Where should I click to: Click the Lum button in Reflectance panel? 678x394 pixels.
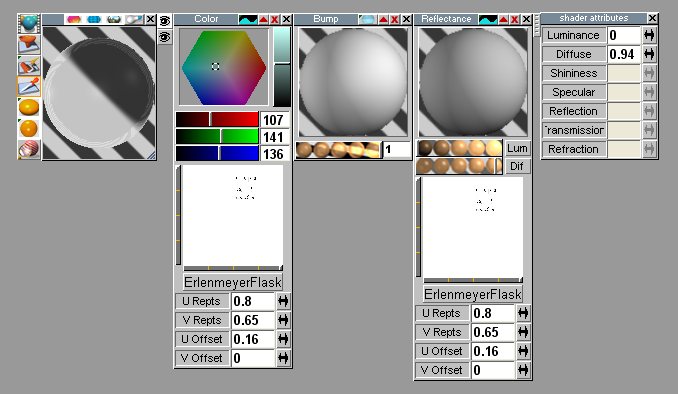click(x=517, y=149)
